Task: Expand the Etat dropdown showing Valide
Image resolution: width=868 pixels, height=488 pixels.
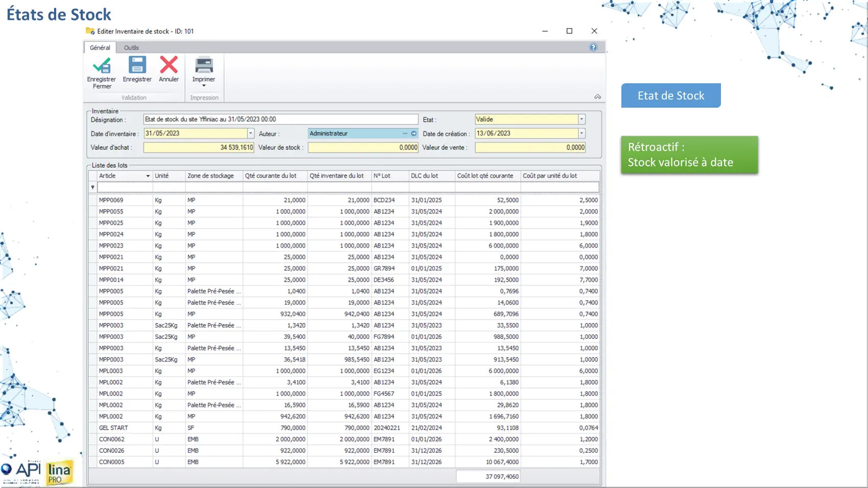Action: pyautogui.click(x=581, y=119)
